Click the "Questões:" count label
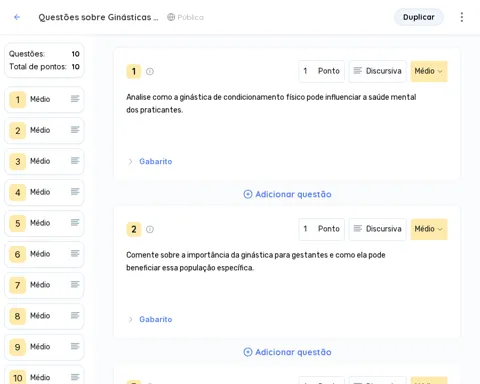 (x=27, y=54)
